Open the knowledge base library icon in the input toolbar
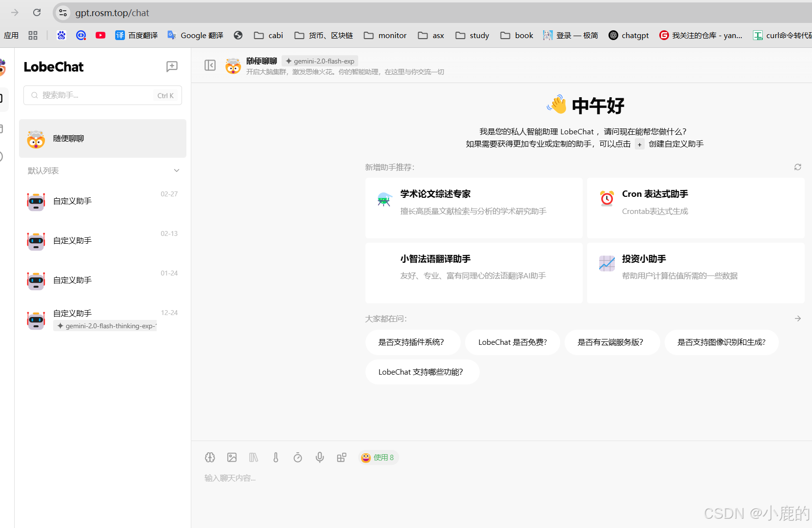This screenshot has height=528, width=812. [254, 458]
